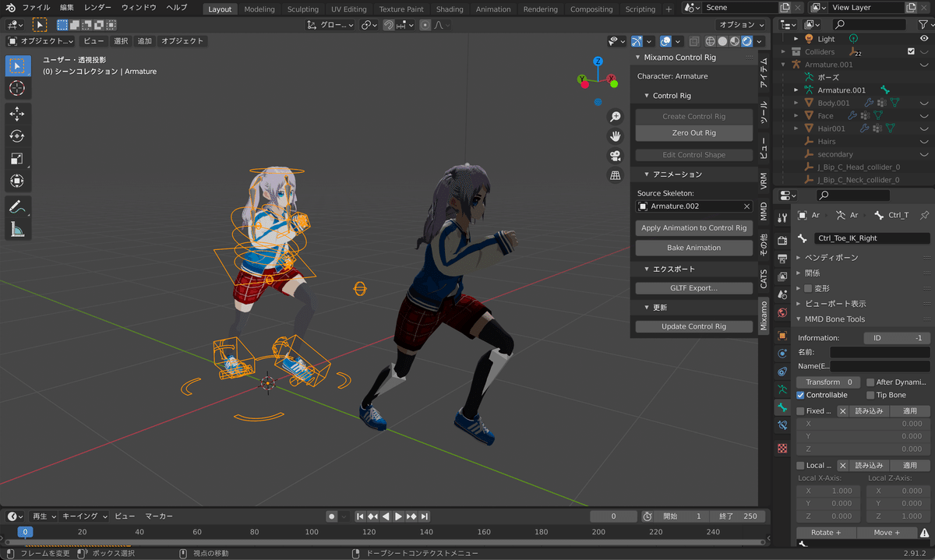The height and width of the screenshot is (560, 935).
Task: Open the Armature object data tab
Action: tap(783, 389)
